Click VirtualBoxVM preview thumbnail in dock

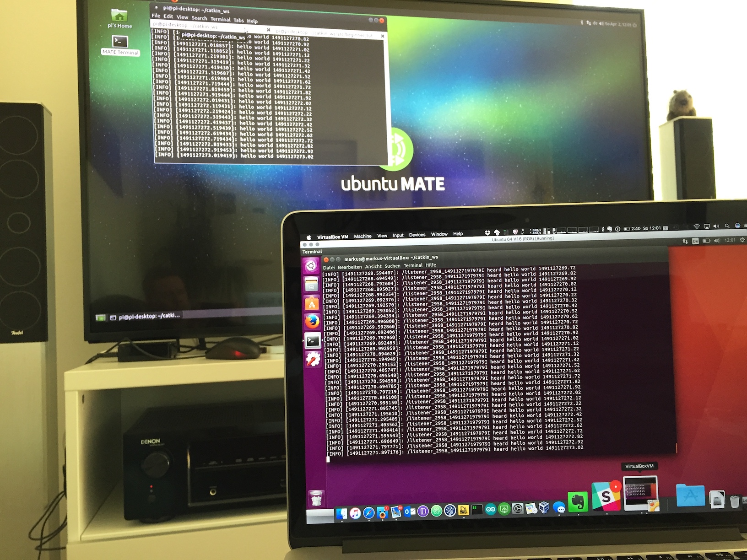(x=641, y=493)
